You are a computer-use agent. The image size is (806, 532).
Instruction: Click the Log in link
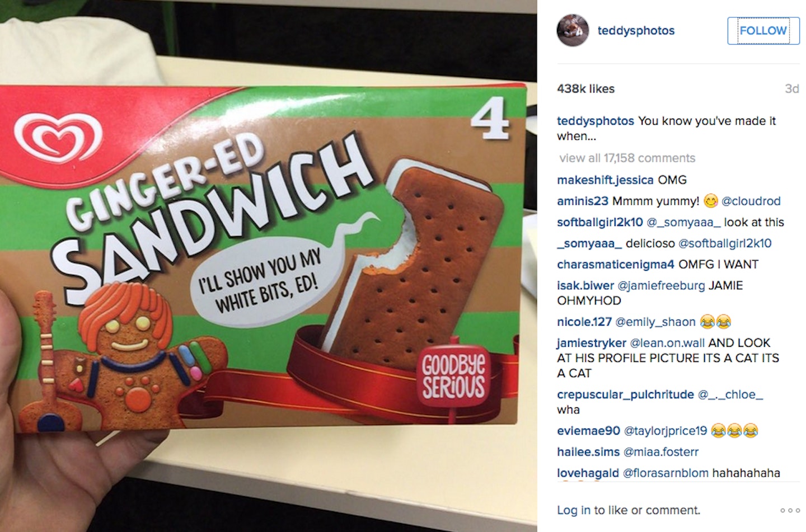[x=574, y=510]
